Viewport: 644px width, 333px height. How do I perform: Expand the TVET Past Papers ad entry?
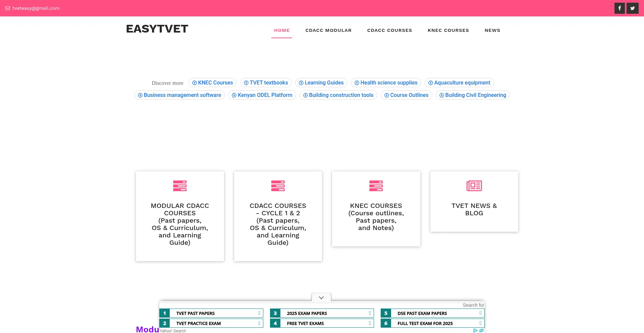(259, 313)
